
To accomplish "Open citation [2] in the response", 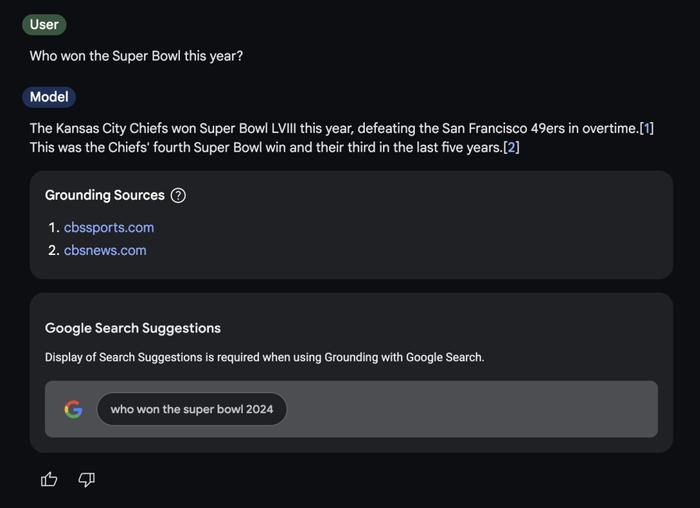I will click(x=511, y=147).
